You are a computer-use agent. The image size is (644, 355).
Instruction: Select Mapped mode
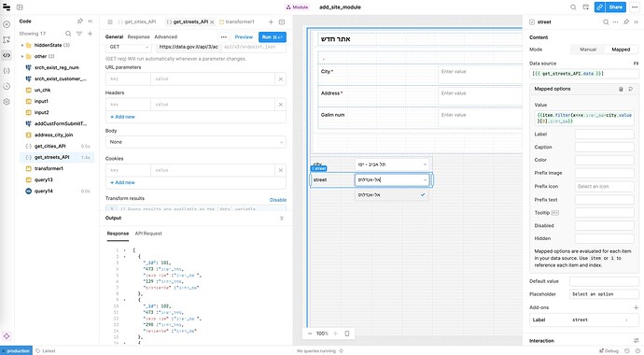point(621,50)
